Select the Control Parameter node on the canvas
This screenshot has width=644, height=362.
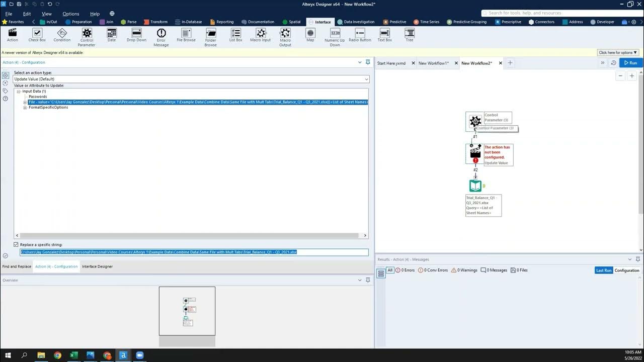475,121
